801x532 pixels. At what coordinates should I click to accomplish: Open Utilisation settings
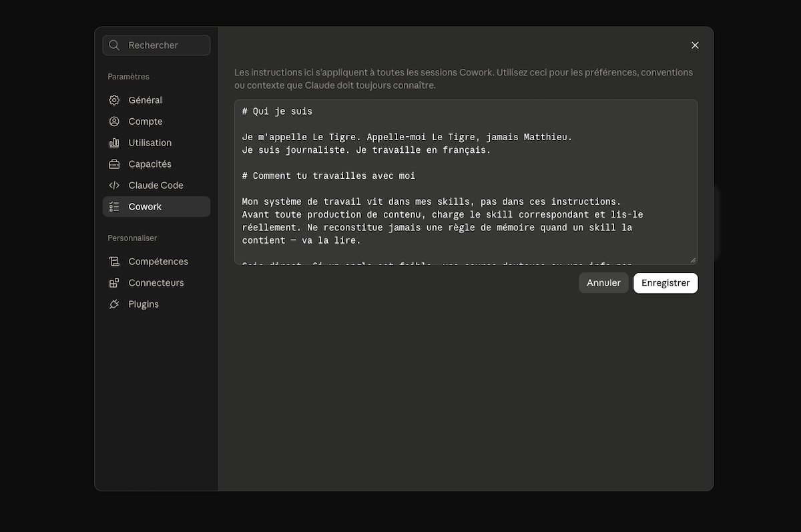156,143
